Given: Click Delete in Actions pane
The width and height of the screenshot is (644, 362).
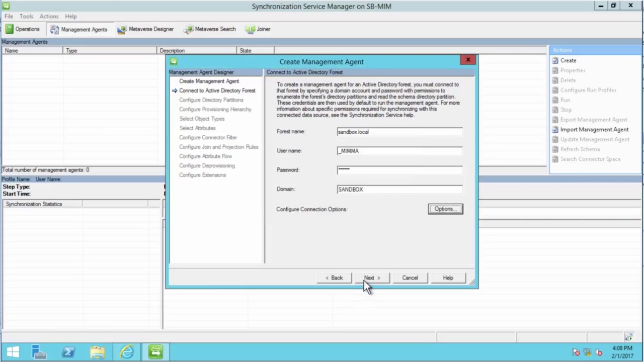Looking at the screenshot, I should 568,80.
